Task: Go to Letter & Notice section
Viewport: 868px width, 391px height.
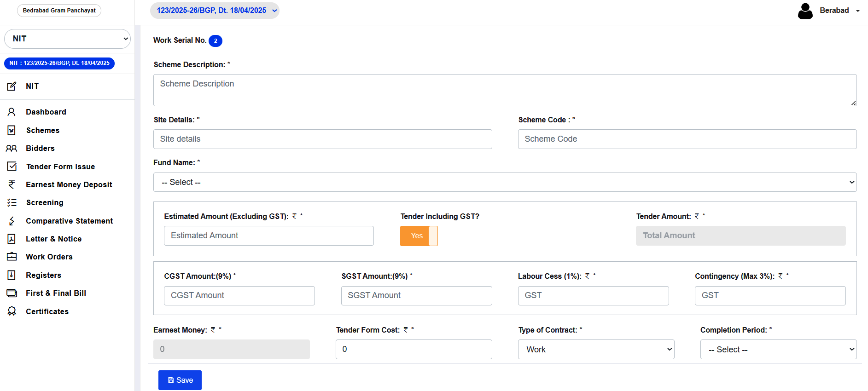Action: coord(53,239)
